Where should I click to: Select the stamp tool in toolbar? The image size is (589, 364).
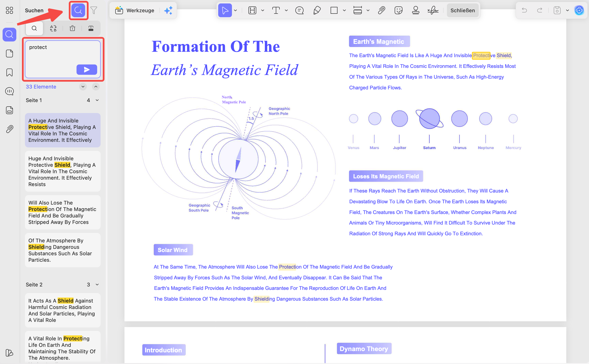click(416, 10)
